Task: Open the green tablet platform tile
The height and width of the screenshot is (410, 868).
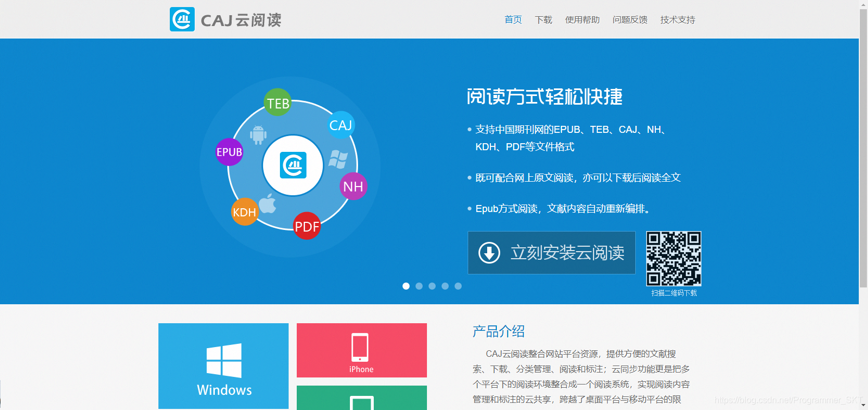Action: click(x=362, y=398)
